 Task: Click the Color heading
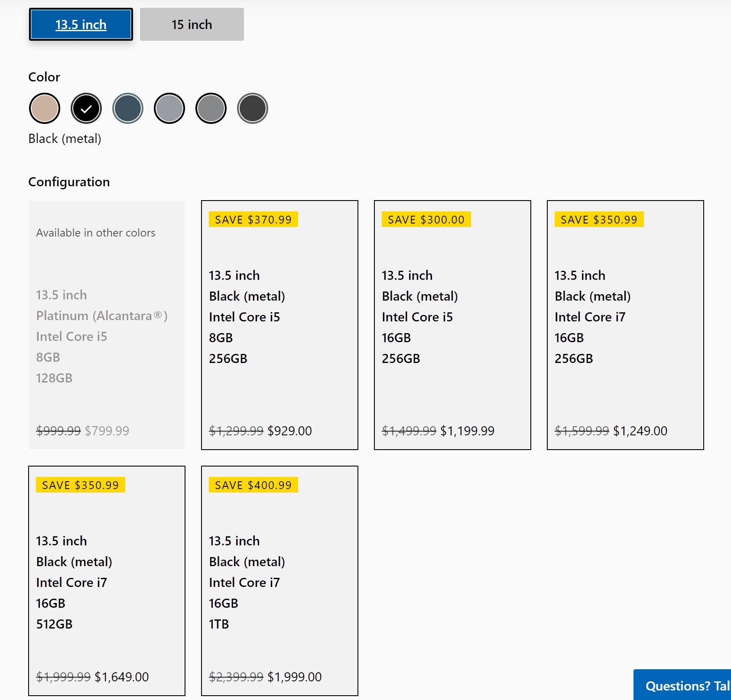[x=44, y=77]
